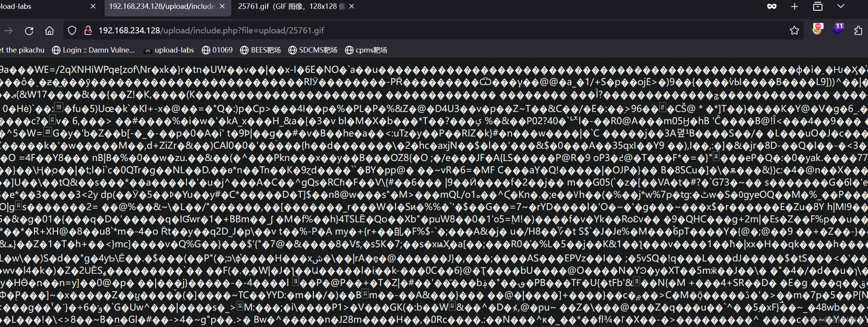
Task: Open the pikachu bookmark
Action: pyautogui.click(x=22, y=50)
